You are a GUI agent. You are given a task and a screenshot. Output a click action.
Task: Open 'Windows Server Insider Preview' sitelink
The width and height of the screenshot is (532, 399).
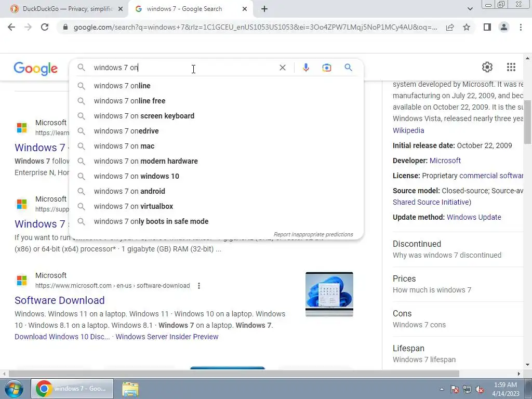tap(167, 337)
